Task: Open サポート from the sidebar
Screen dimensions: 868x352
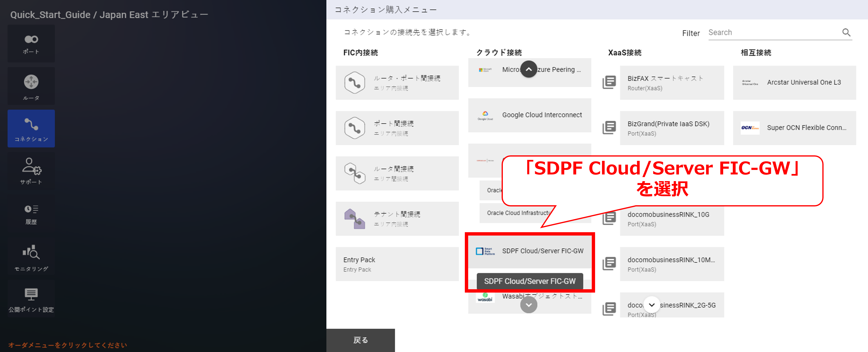Action: [x=31, y=171]
